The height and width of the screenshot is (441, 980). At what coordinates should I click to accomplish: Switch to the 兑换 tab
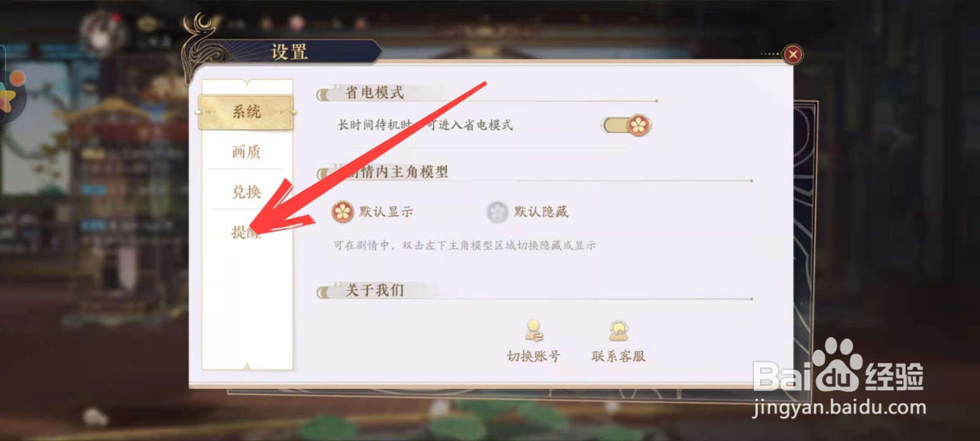tap(246, 192)
